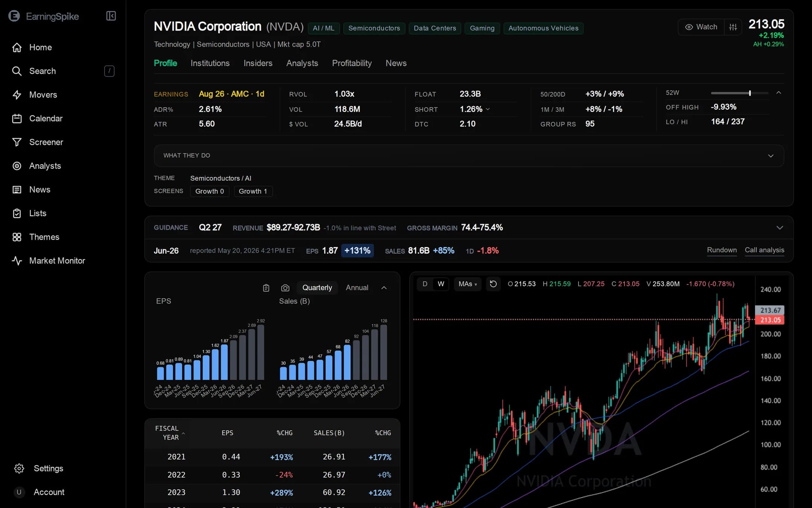Toggle the Growth 1 screen chip

[x=253, y=191]
